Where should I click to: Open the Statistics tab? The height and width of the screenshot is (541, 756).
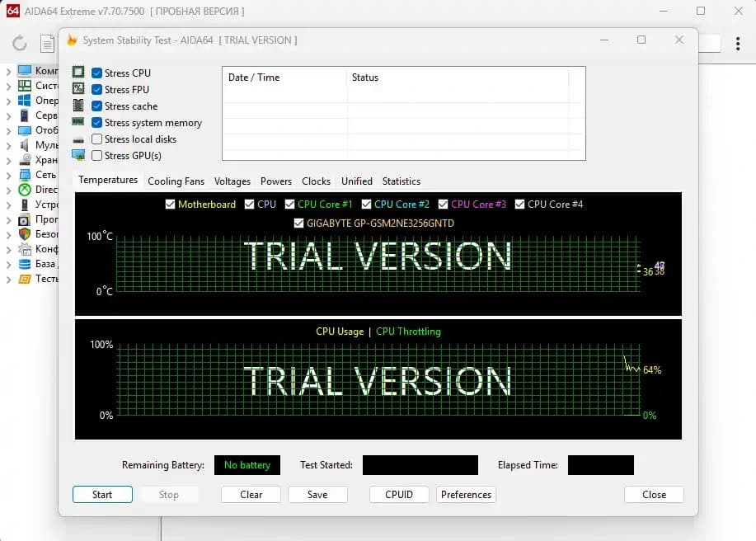(401, 181)
